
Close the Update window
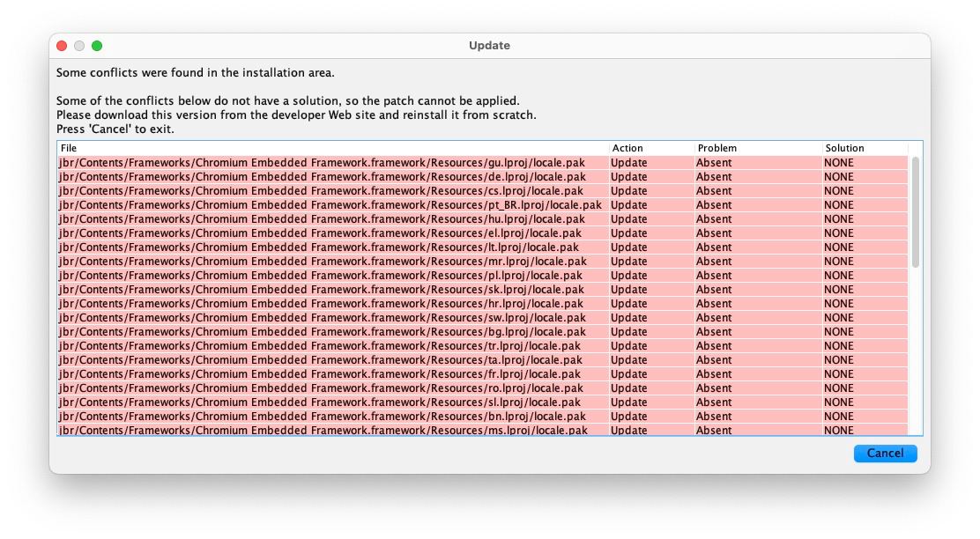point(62,46)
